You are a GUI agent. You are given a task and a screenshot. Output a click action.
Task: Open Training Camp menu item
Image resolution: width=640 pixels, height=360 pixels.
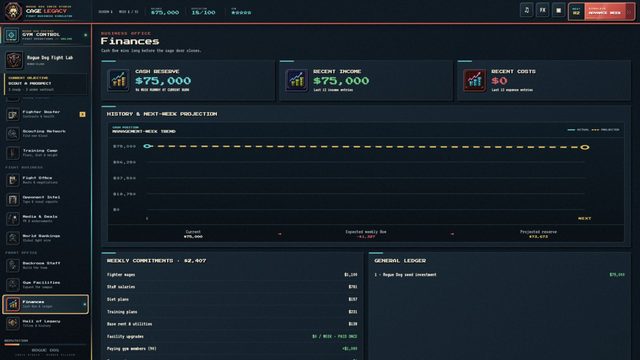pyautogui.click(x=46, y=153)
